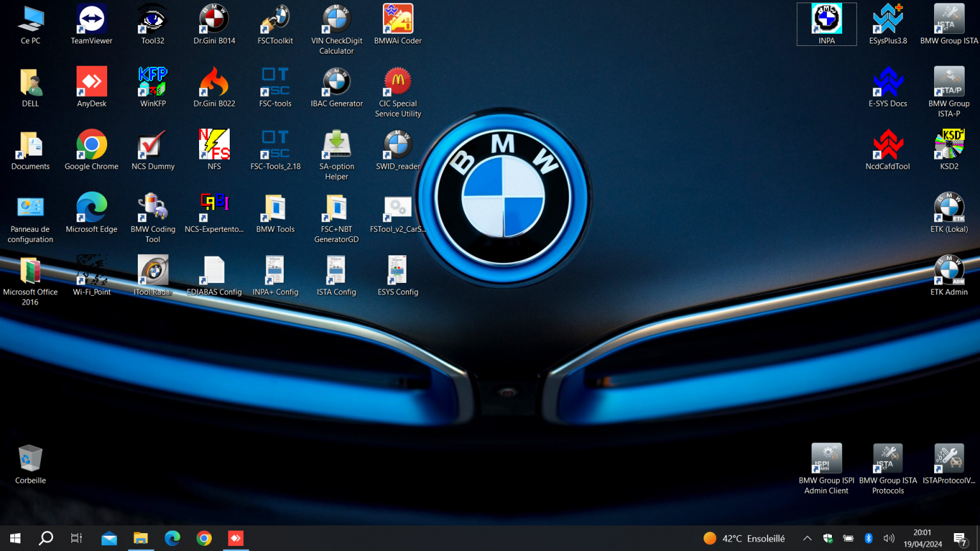Open the NFS shortcut

214,149
